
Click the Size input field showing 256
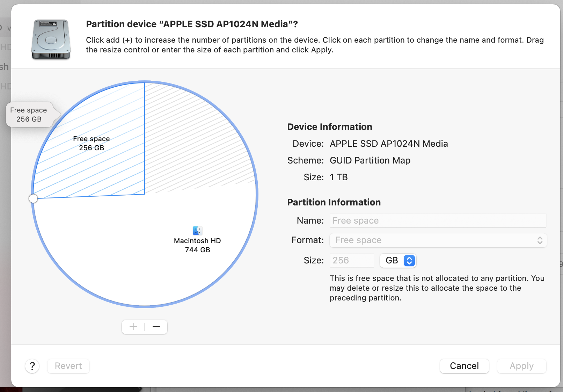(x=352, y=260)
